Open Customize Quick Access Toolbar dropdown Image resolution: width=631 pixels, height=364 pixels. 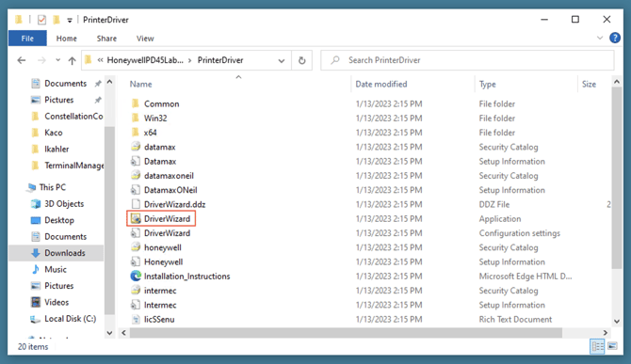[70, 20]
